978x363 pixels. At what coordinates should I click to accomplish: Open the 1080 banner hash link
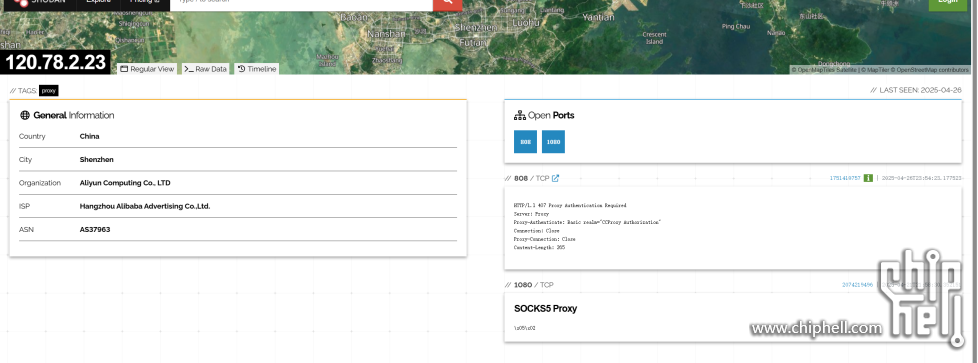pyautogui.click(x=858, y=284)
